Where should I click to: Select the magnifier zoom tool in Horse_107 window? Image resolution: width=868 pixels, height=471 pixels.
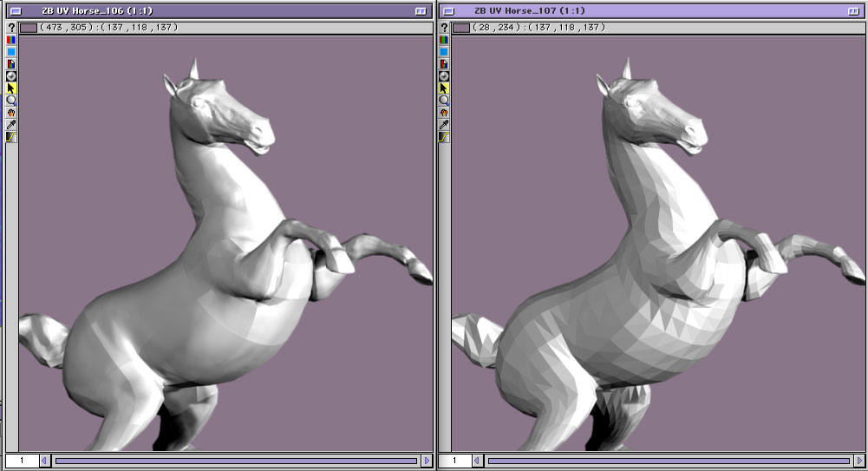click(x=444, y=101)
